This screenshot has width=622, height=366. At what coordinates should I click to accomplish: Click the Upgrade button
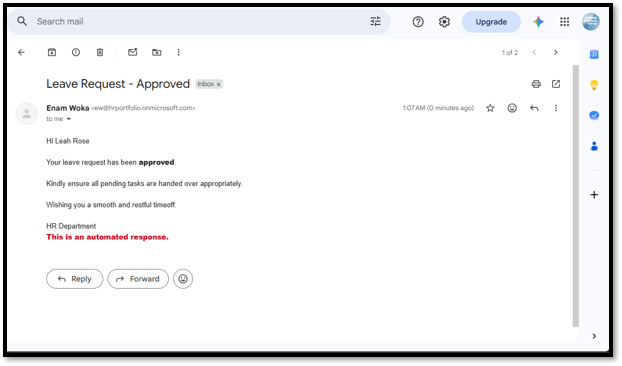coord(491,22)
